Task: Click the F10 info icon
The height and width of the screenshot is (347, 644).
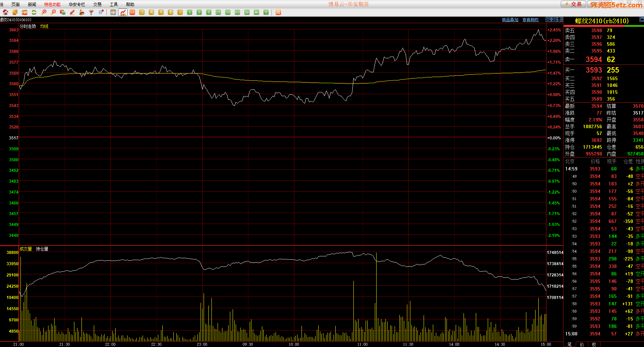Action: tap(25, 12)
